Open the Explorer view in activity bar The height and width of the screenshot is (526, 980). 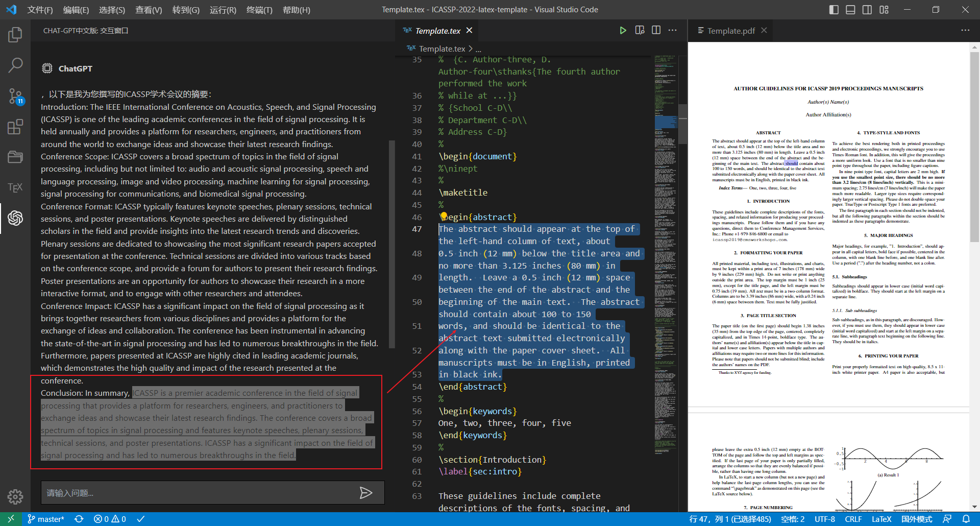click(x=15, y=35)
